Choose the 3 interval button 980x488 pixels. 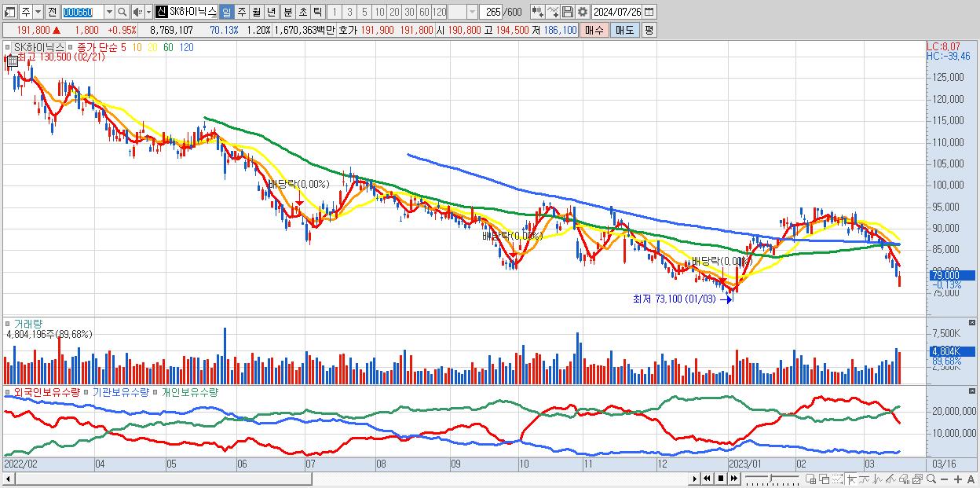click(x=349, y=12)
